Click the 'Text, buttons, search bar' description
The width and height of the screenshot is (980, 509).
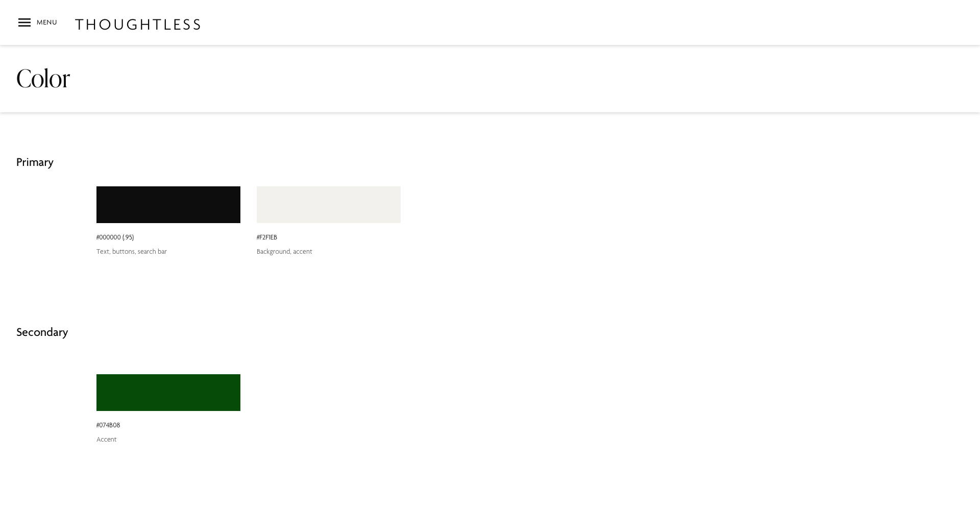[x=132, y=252]
